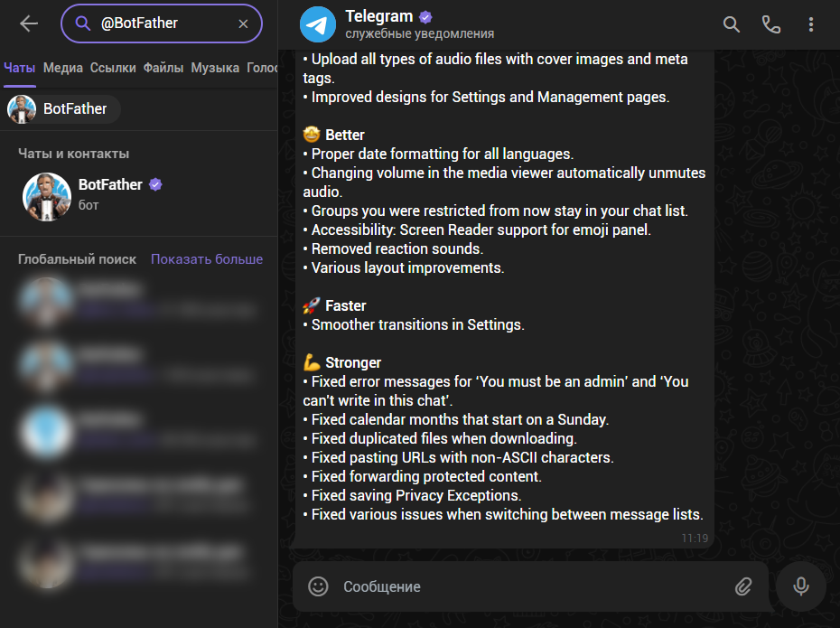840x628 pixels.
Task: Click the back arrow in search panel
Action: [x=29, y=24]
